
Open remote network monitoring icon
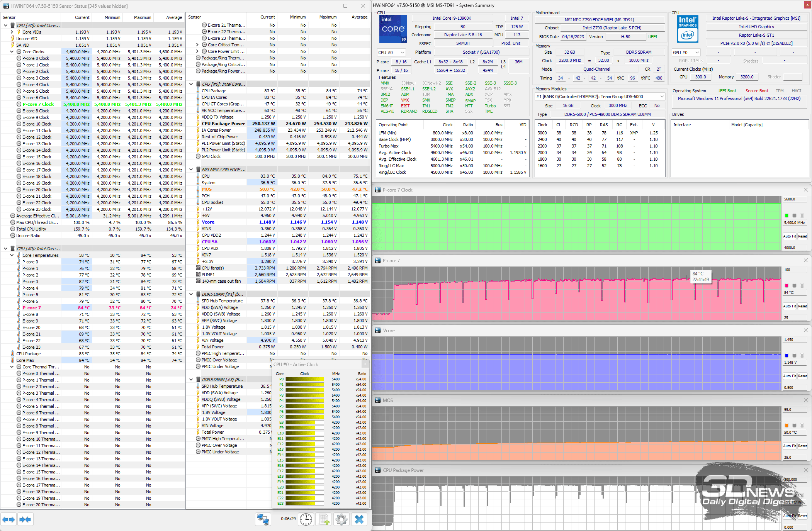263,519
